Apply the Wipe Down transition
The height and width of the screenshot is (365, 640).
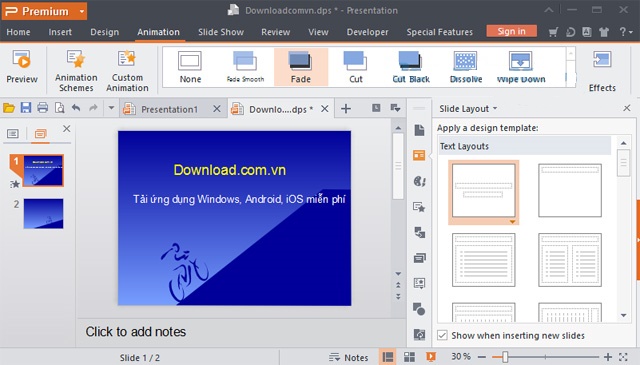click(521, 67)
